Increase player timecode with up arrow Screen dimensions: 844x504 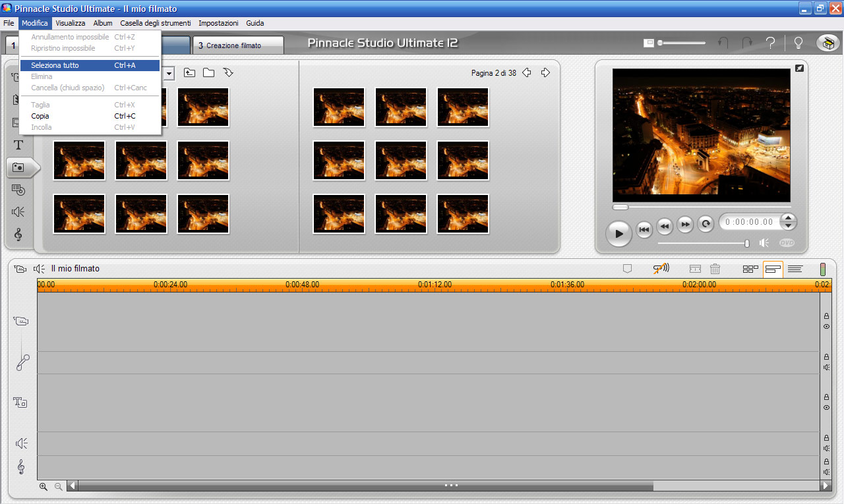[788, 218]
